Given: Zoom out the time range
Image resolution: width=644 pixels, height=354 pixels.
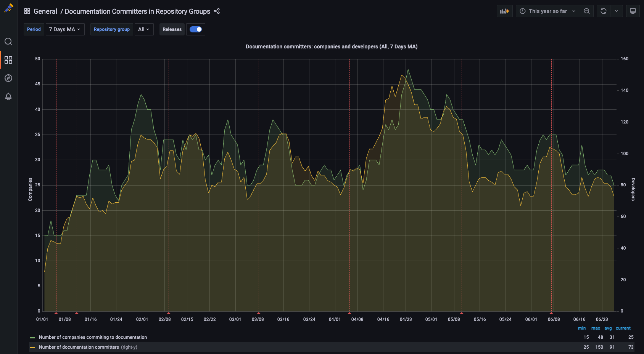Looking at the screenshot, I should click(x=587, y=11).
